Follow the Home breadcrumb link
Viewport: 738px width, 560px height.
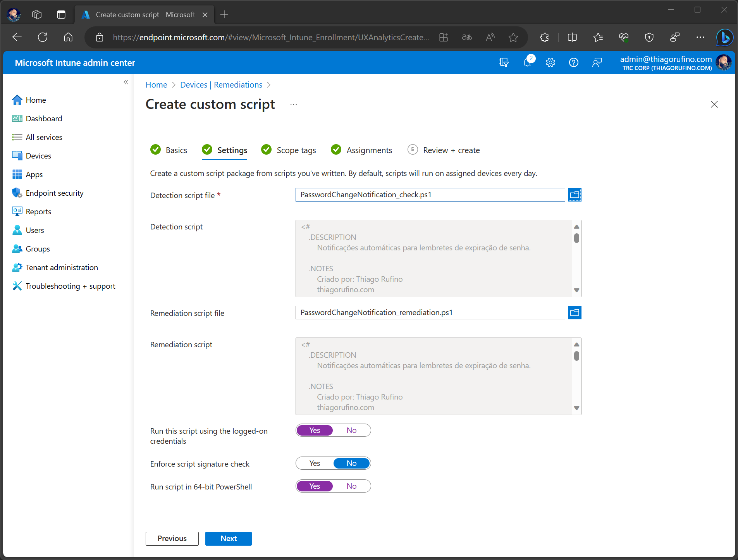[x=156, y=85]
